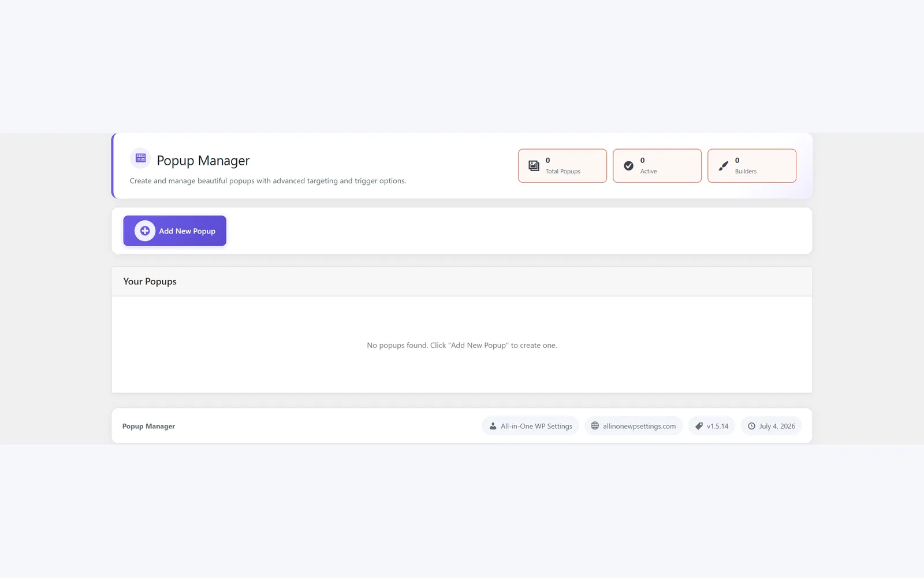Click the Popup Manager header grid icon
The image size is (924, 578).
140,158
